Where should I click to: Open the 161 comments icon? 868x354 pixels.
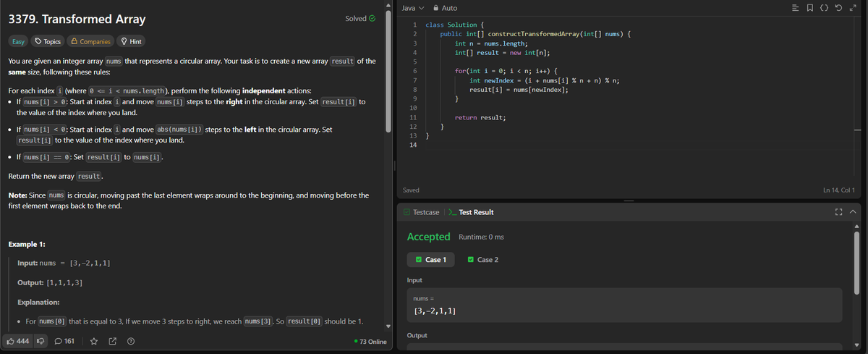(65, 341)
